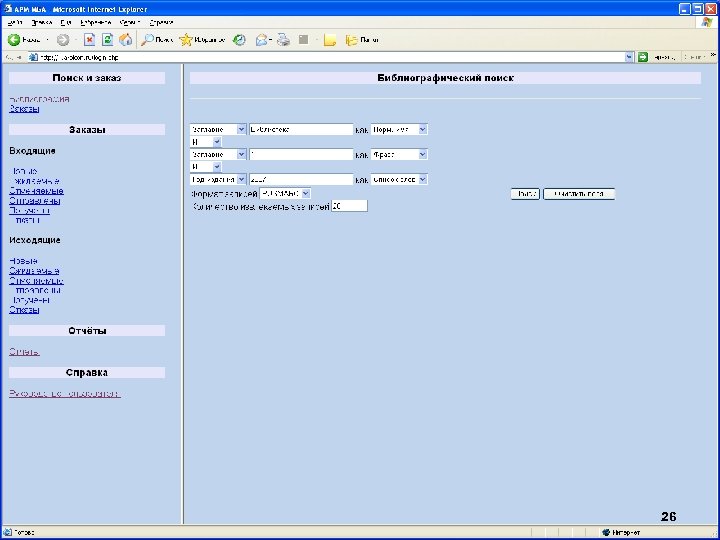Open the Сервис menu
Image resolution: width=720 pixels, height=540 pixels.
(x=130, y=22)
